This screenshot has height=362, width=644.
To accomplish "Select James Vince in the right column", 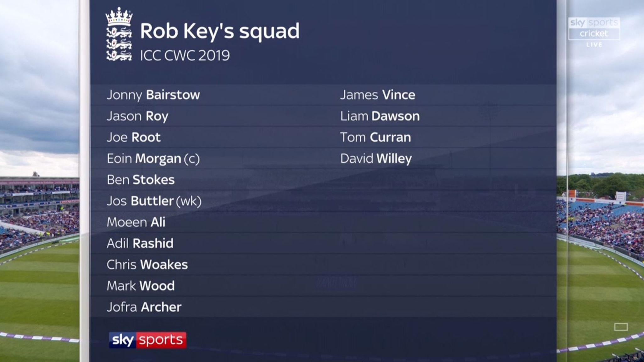I will 377,95.
